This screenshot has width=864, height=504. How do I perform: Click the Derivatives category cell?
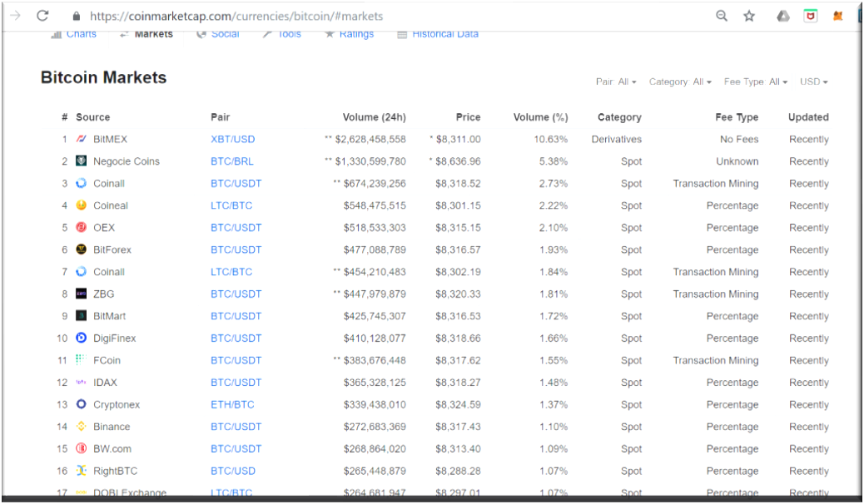click(617, 140)
